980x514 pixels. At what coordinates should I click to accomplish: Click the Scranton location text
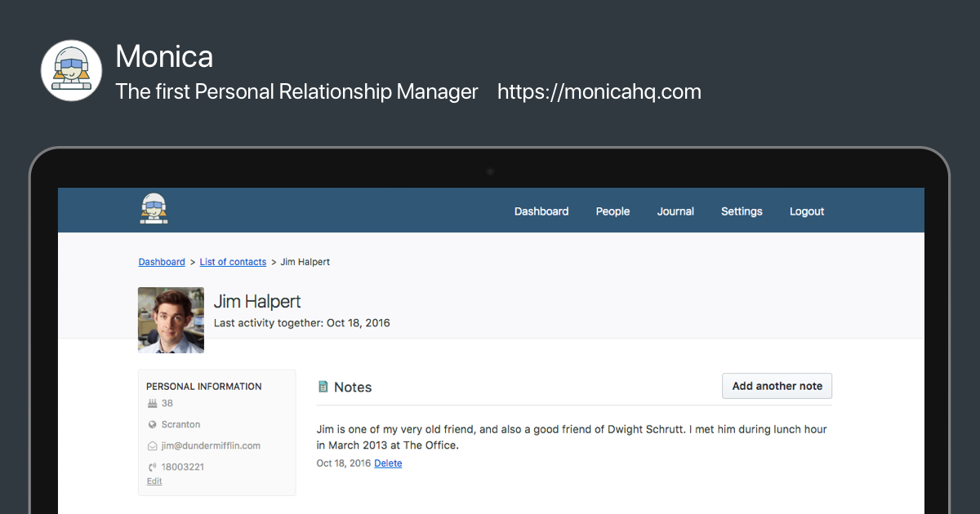click(x=180, y=424)
